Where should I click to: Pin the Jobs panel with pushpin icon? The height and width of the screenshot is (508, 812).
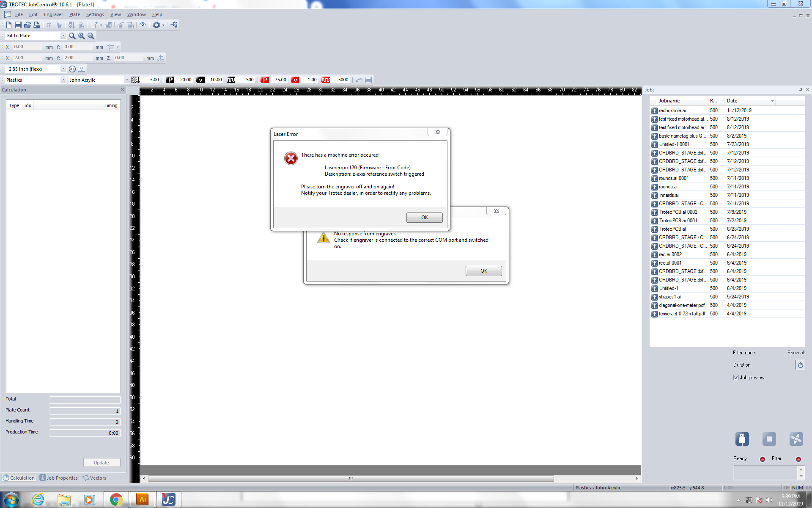801,90
